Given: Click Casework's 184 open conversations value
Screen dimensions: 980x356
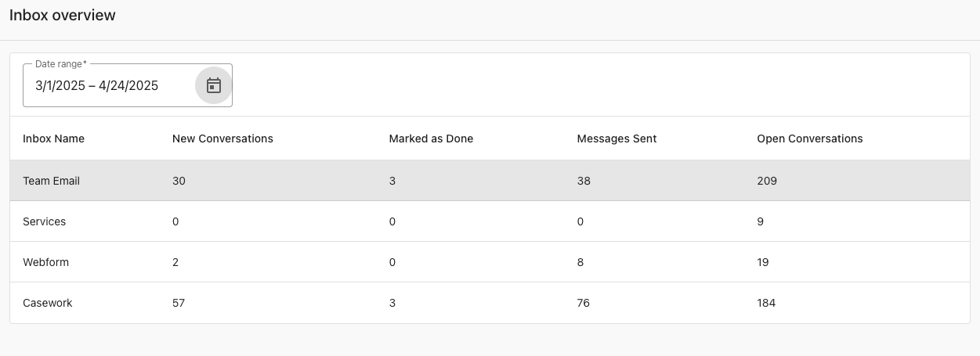Looking at the screenshot, I should tap(766, 303).
